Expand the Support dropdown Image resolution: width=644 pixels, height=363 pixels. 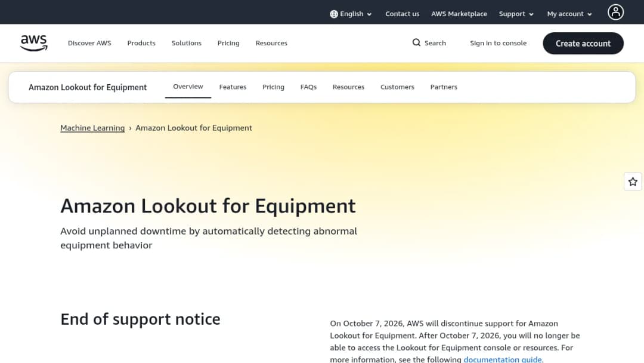tap(516, 14)
